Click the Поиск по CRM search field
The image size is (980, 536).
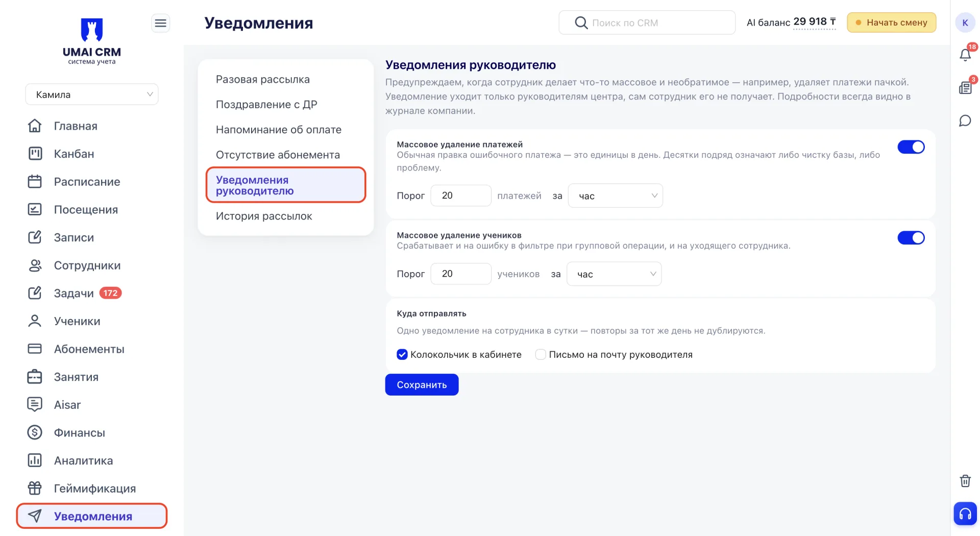click(x=647, y=22)
